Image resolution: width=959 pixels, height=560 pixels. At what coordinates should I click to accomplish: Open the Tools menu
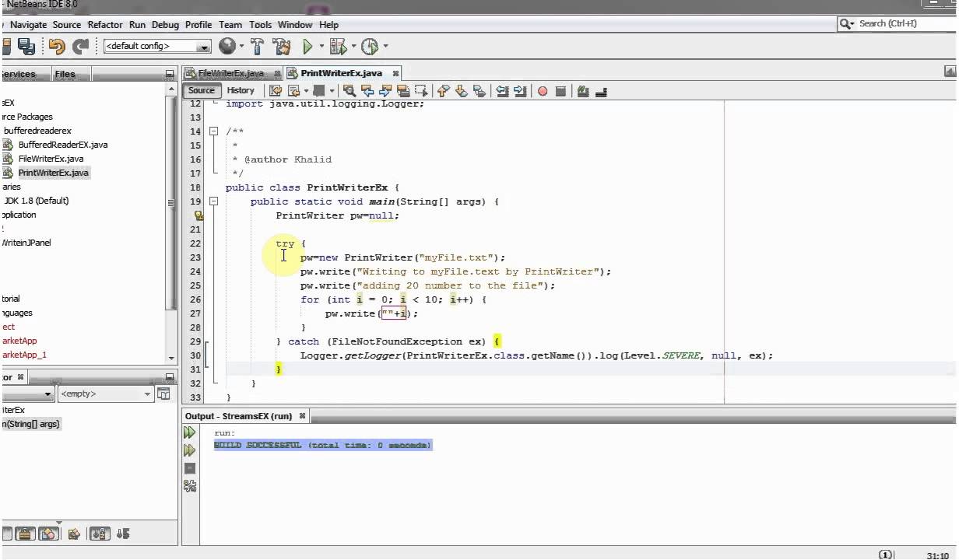click(260, 25)
